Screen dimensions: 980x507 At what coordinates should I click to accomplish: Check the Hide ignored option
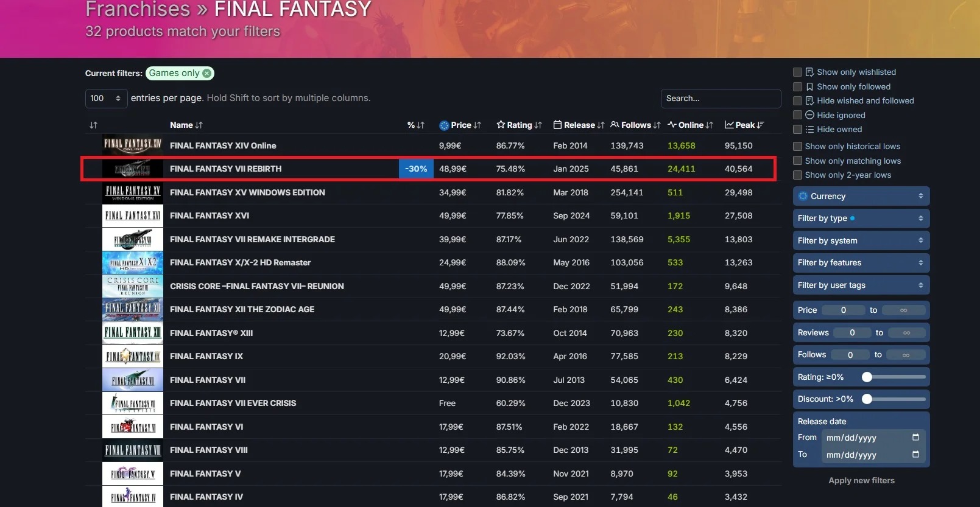click(x=797, y=115)
